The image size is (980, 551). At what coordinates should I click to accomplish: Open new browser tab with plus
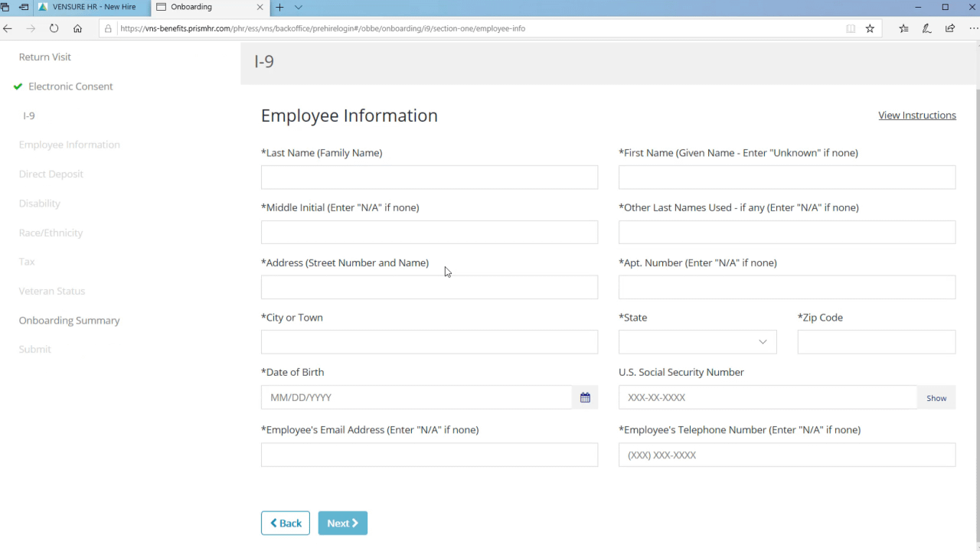(x=279, y=7)
